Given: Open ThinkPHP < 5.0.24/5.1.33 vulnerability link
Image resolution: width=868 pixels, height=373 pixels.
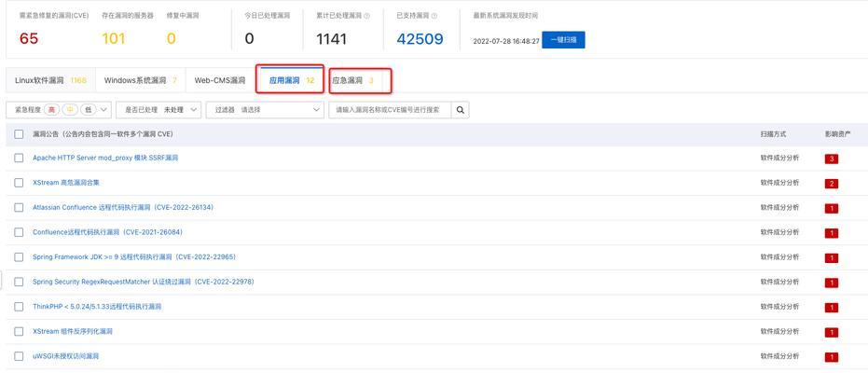Looking at the screenshot, I should pos(97,307).
